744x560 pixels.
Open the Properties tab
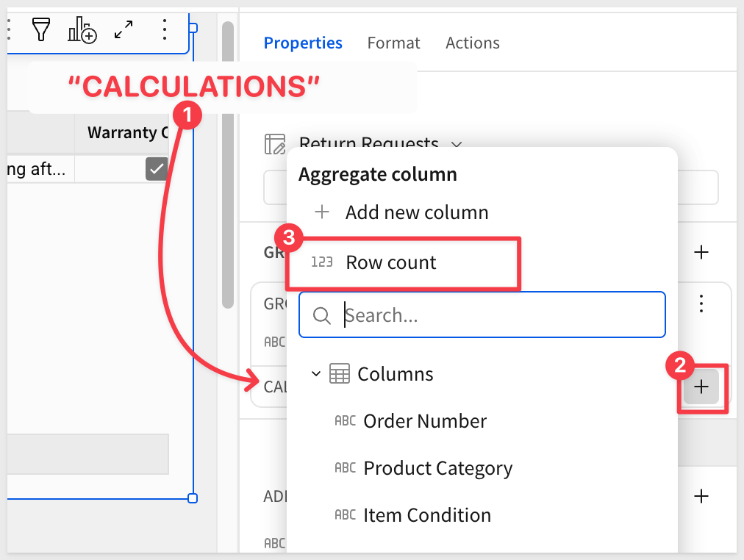point(303,43)
